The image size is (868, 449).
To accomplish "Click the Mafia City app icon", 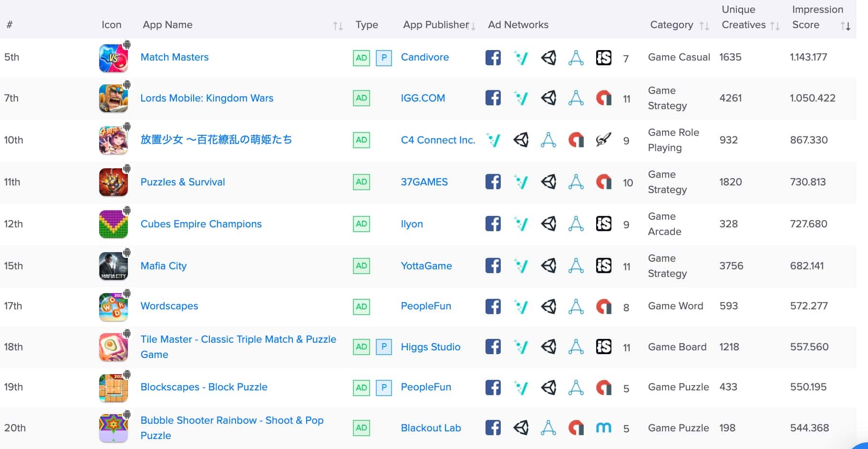I will pyautogui.click(x=114, y=266).
